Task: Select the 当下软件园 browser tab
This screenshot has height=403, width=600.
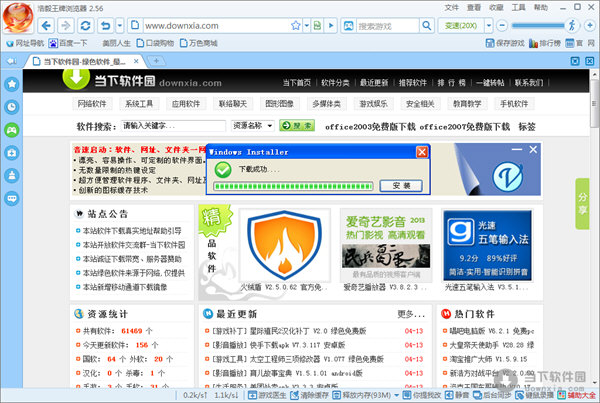Action: (84, 61)
